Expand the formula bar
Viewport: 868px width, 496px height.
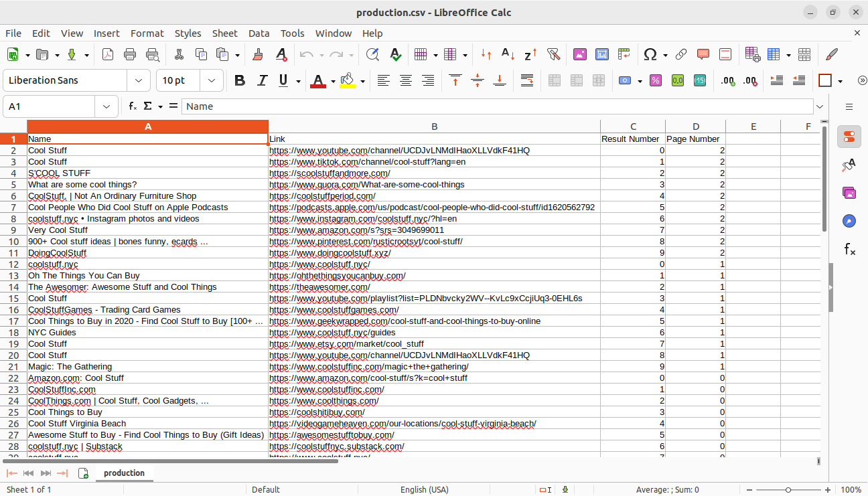pos(820,106)
